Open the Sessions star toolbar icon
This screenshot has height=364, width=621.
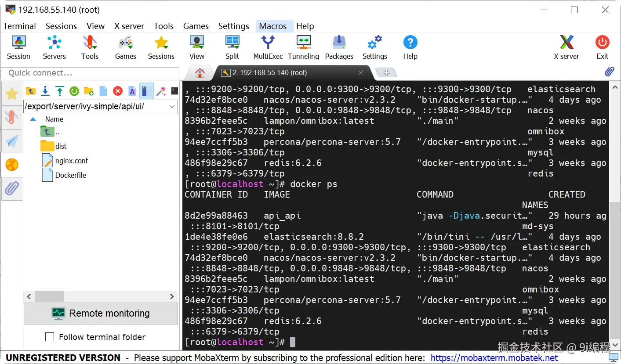click(161, 47)
